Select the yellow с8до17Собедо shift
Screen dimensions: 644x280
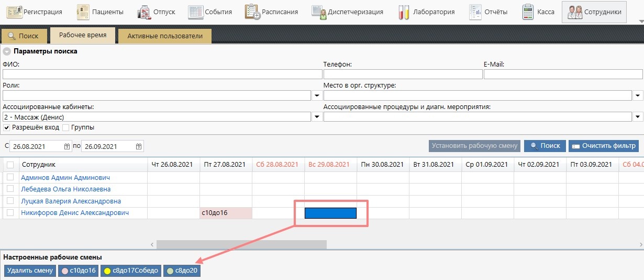click(x=131, y=271)
